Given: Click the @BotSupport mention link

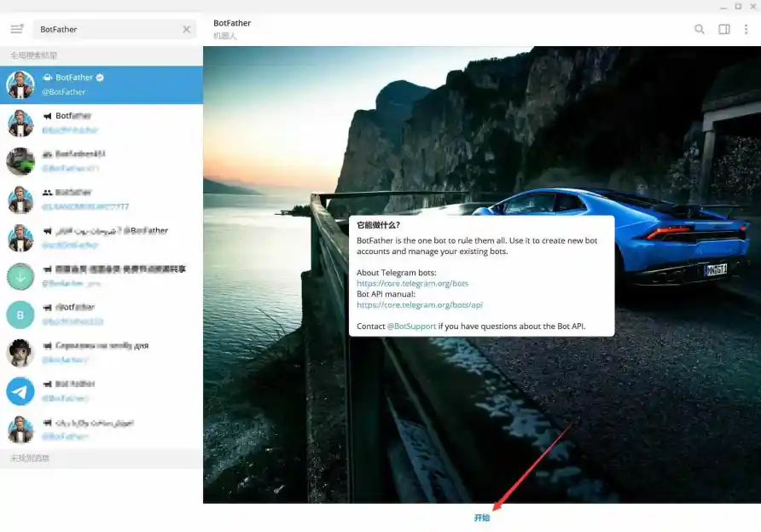Looking at the screenshot, I should coord(411,327).
